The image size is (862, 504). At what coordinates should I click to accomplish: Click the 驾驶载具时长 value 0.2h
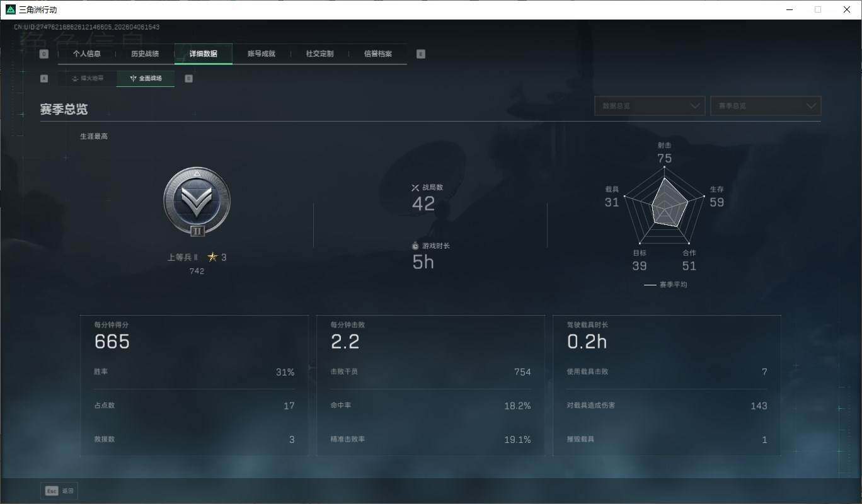[x=587, y=341]
